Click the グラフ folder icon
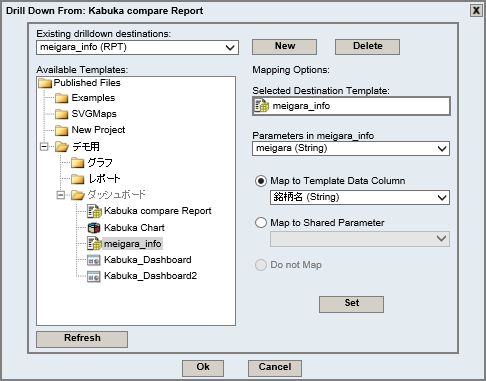The height and width of the screenshot is (381, 486). (x=78, y=162)
